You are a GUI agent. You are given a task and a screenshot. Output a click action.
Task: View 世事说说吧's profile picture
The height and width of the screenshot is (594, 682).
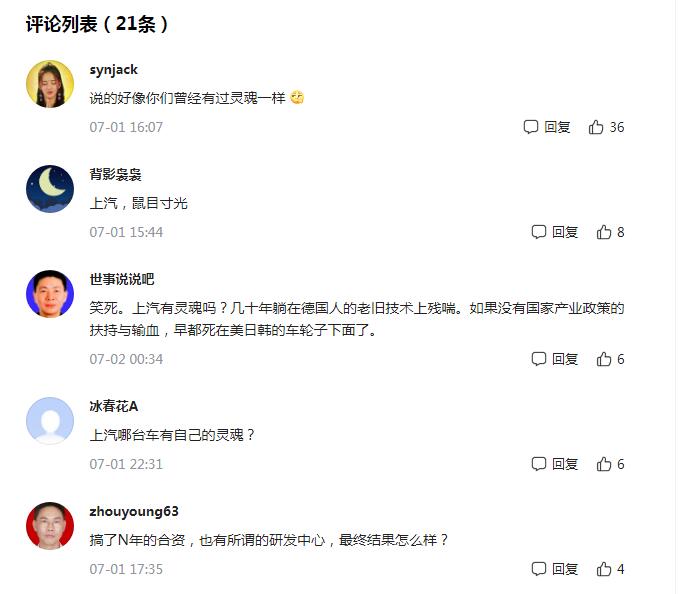point(50,294)
